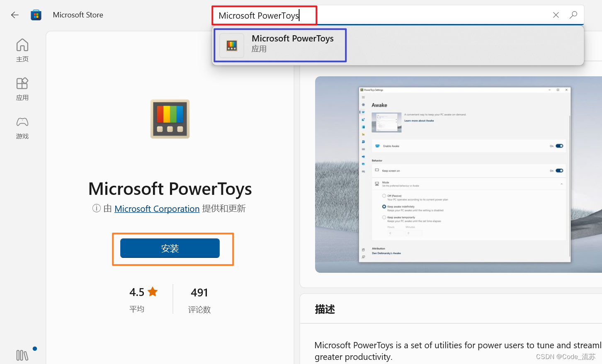Select the Microsoft PowerToys search suggestion
Screen dimensions: 602x364
(x=398, y=45)
